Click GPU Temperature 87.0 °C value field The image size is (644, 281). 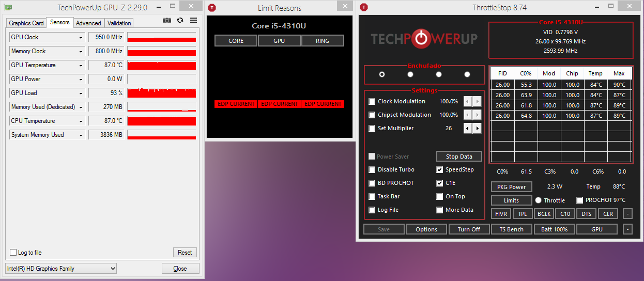tap(106, 65)
